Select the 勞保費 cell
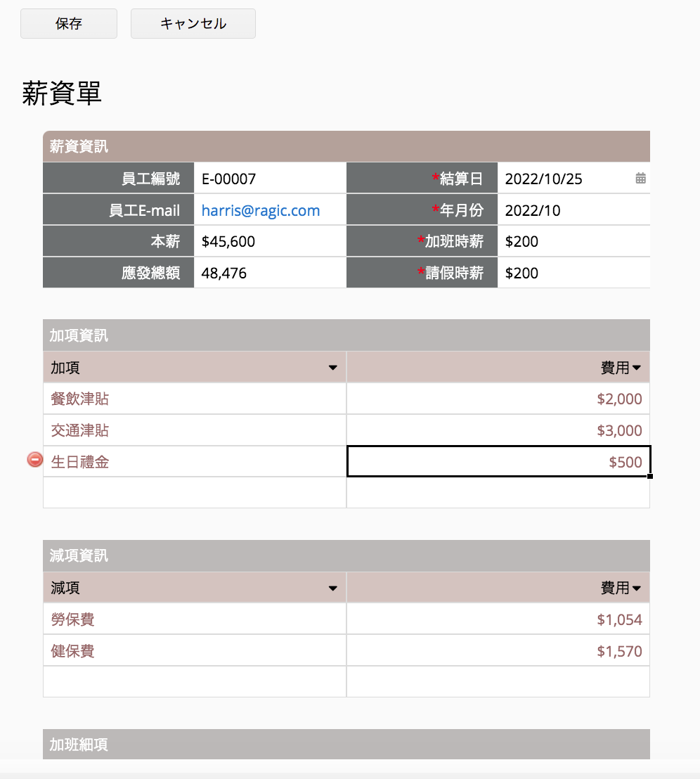The height and width of the screenshot is (779, 700). [195, 619]
